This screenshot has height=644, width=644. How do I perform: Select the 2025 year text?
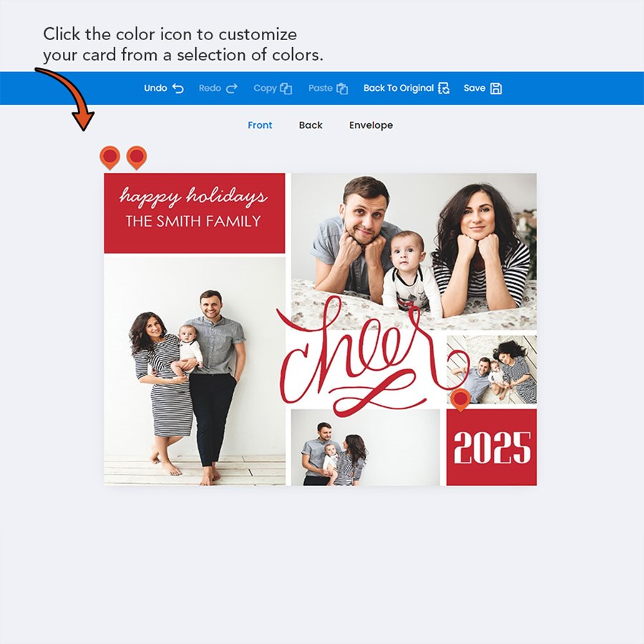[492, 448]
